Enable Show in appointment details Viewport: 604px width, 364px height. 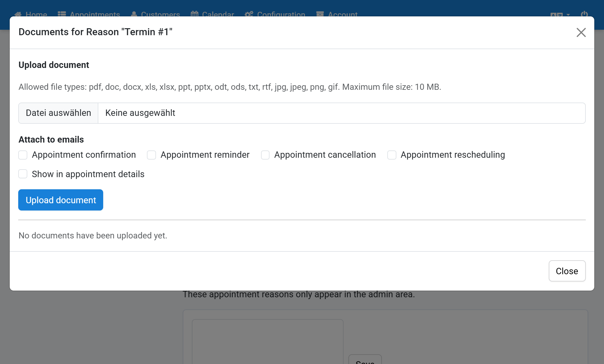(x=23, y=174)
